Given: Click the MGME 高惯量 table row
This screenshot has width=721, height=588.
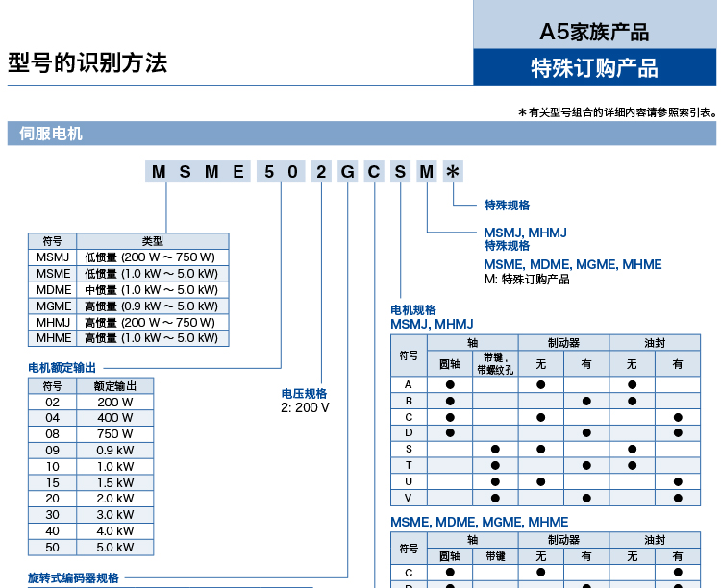Looking at the screenshot, I should [129, 306].
